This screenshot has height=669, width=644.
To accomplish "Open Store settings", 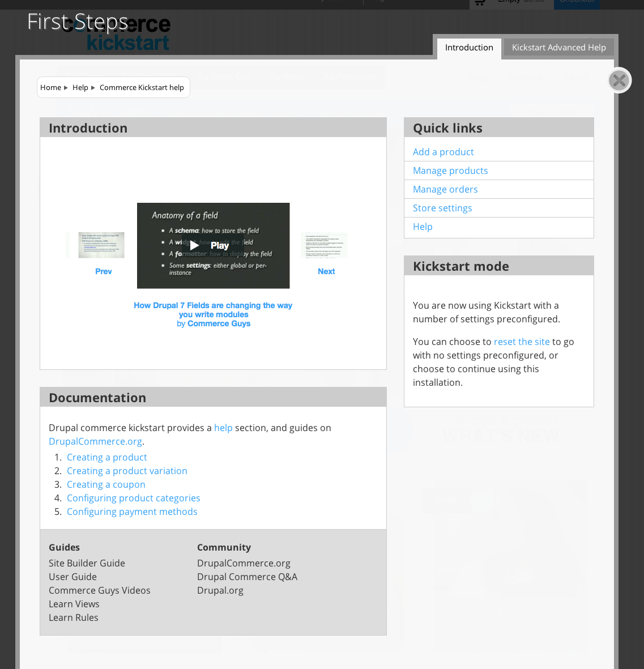I will [x=442, y=208].
